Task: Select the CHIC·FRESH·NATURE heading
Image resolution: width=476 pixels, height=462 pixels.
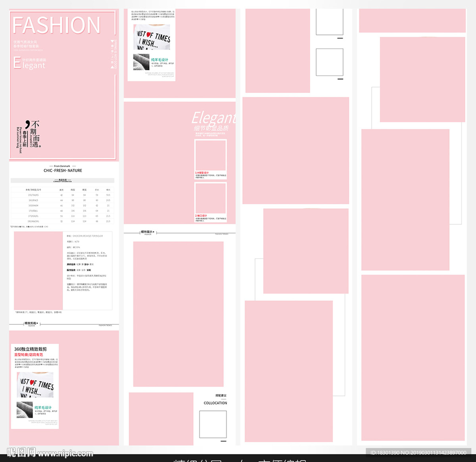Action: tap(63, 171)
